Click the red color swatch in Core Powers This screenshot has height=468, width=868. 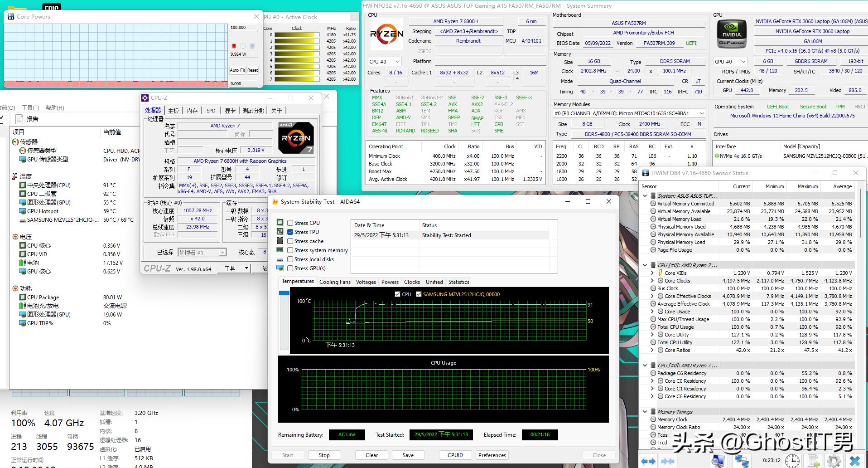[234, 46]
